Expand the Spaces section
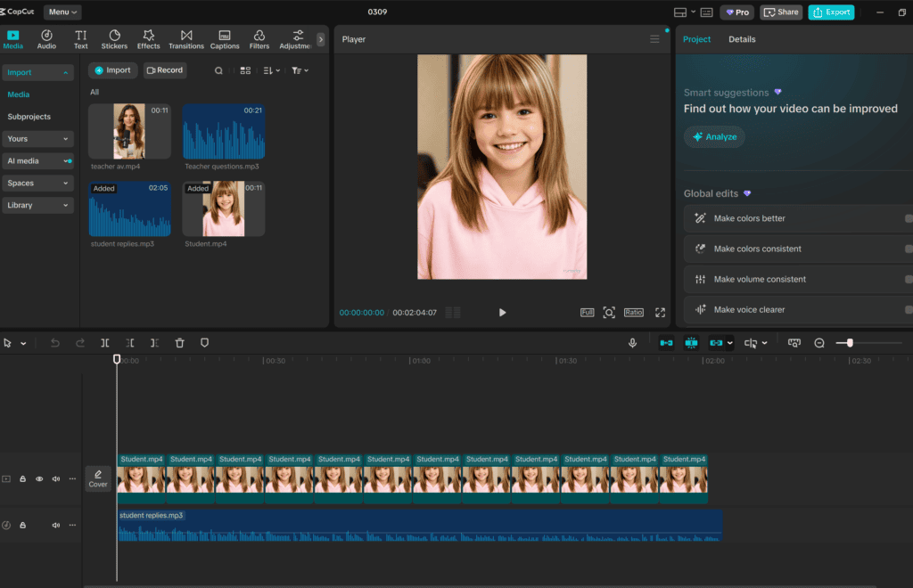913x588 pixels. 37,183
